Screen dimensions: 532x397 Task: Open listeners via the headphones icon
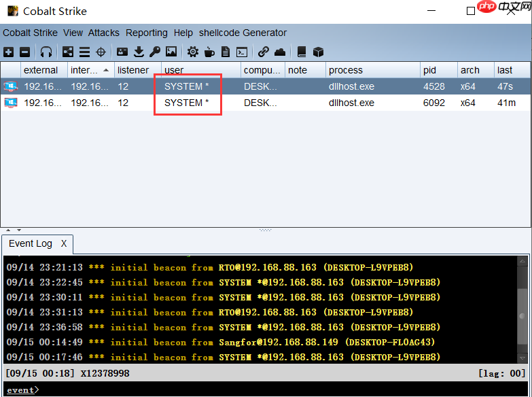tap(46, 52)
